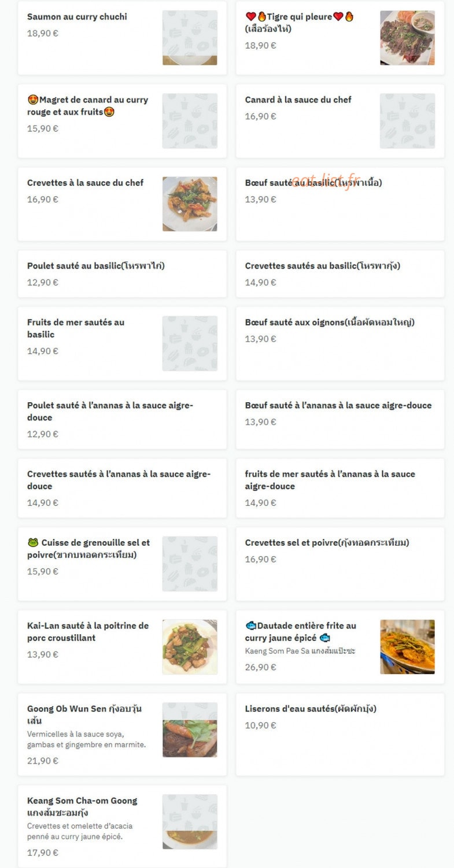This screenshot has width=454, height=868.
Task: Choose Crevettes sautés au basilic dish
Action: tap(340, 274)
